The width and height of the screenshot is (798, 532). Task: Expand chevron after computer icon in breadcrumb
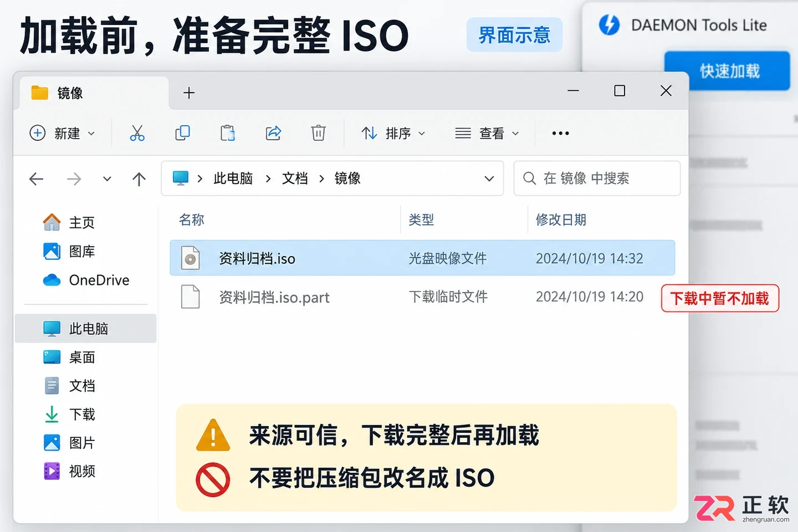[200, 178]
